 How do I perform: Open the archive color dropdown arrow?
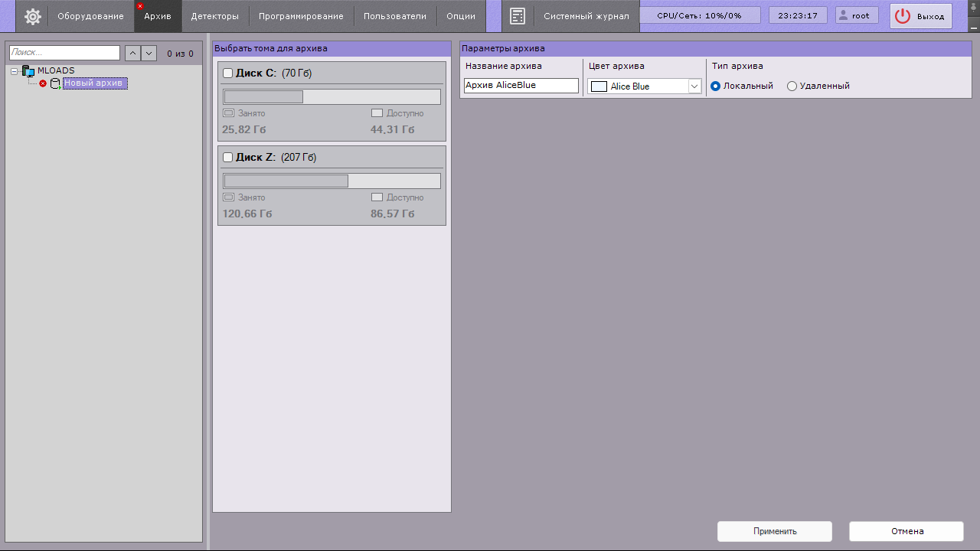coord(694,86)
